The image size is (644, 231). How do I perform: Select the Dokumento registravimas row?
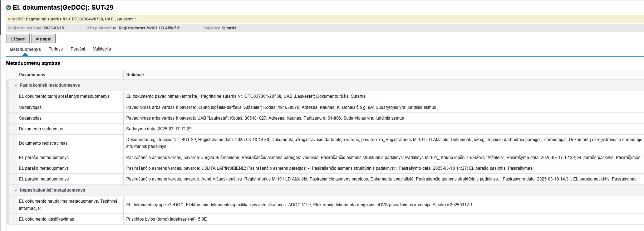(x=43, y=143)
